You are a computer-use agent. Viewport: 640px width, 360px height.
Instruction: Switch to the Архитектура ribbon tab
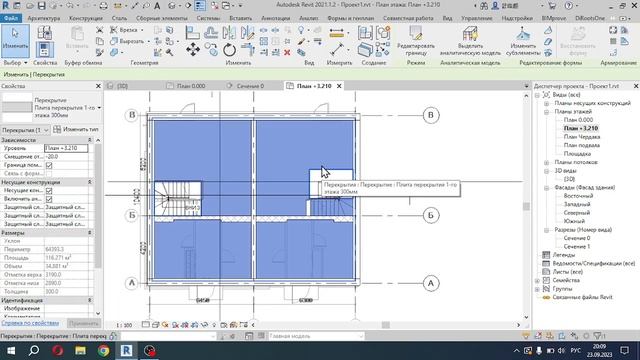click(x=44, y=18)
